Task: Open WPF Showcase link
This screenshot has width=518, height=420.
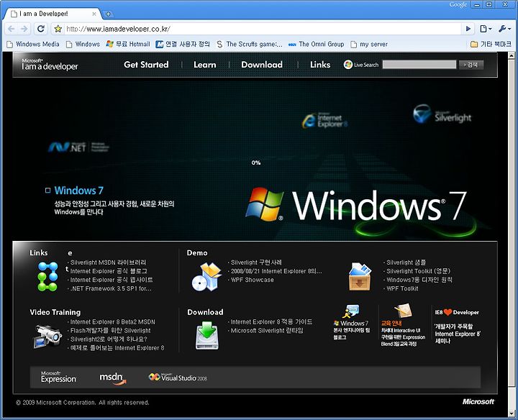Action: 252,280
